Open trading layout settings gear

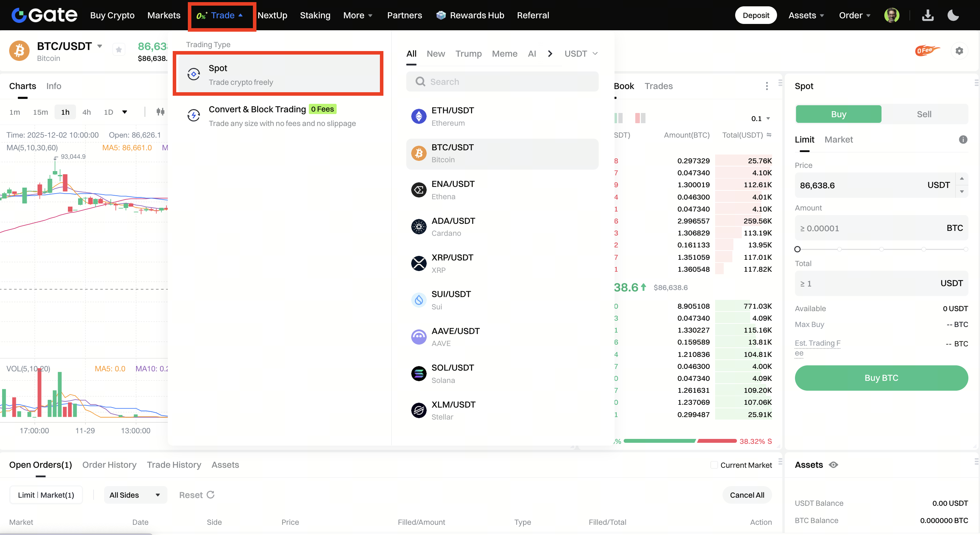point(959,51)
